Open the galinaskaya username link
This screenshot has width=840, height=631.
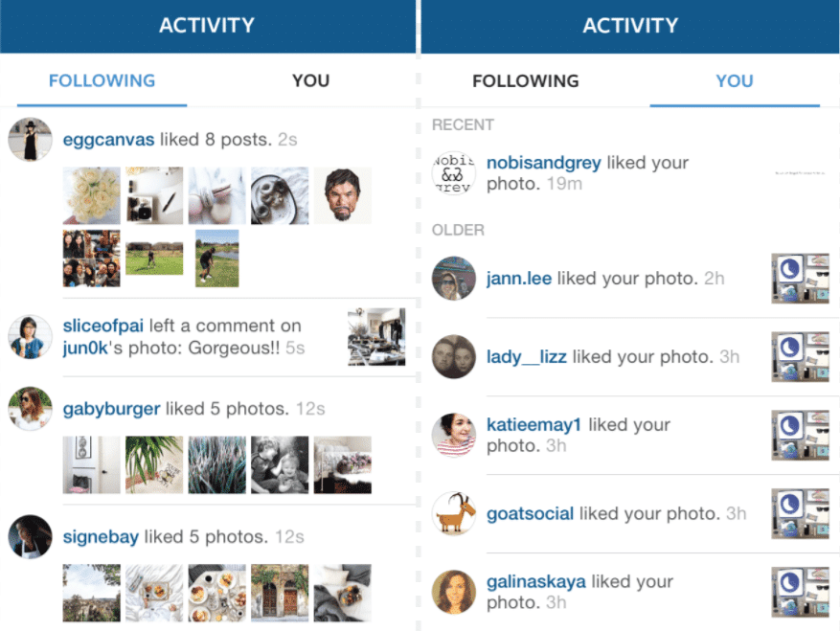tap(535, 582)
